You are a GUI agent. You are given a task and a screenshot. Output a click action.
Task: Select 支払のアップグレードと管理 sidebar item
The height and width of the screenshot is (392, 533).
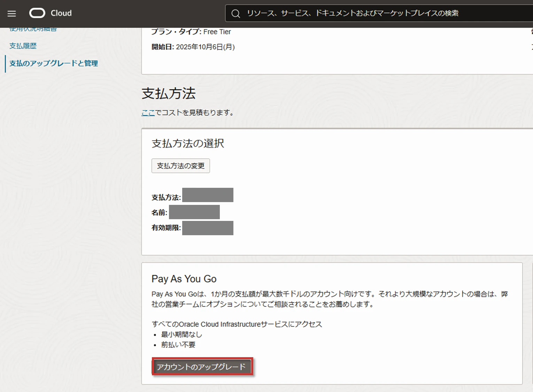[x=54, y=63]
